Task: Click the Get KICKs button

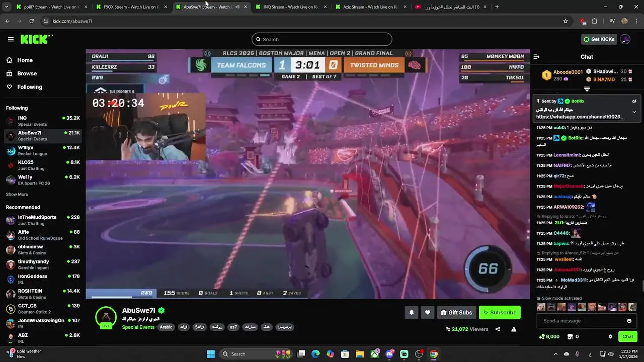Action: tap(599, 39)
